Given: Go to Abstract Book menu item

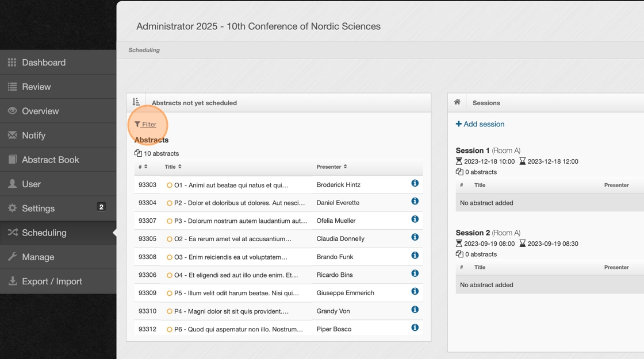Looking at the screenshot, I should 51,160.
